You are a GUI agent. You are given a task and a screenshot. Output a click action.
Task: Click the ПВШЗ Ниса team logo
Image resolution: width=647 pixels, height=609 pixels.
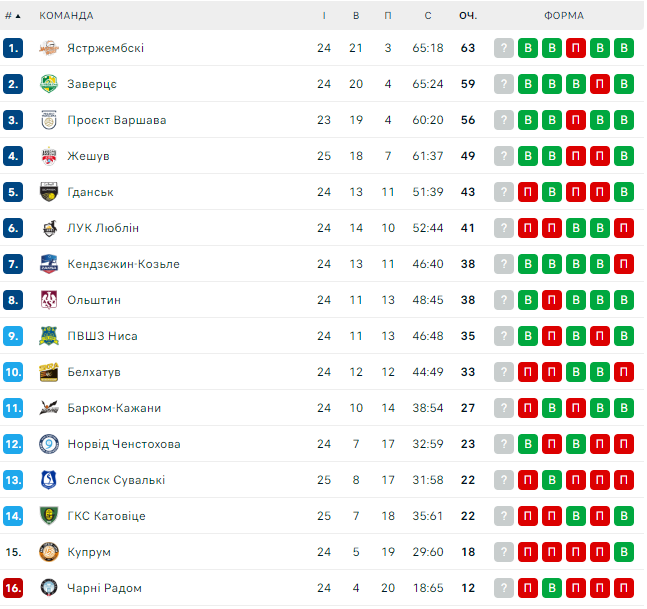pos(48,336)
